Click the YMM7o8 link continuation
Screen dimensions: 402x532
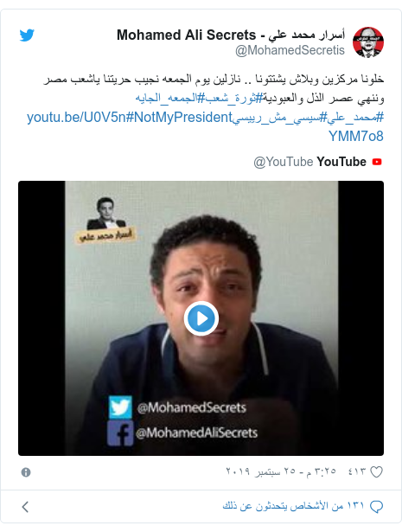(x=356, y=137)
